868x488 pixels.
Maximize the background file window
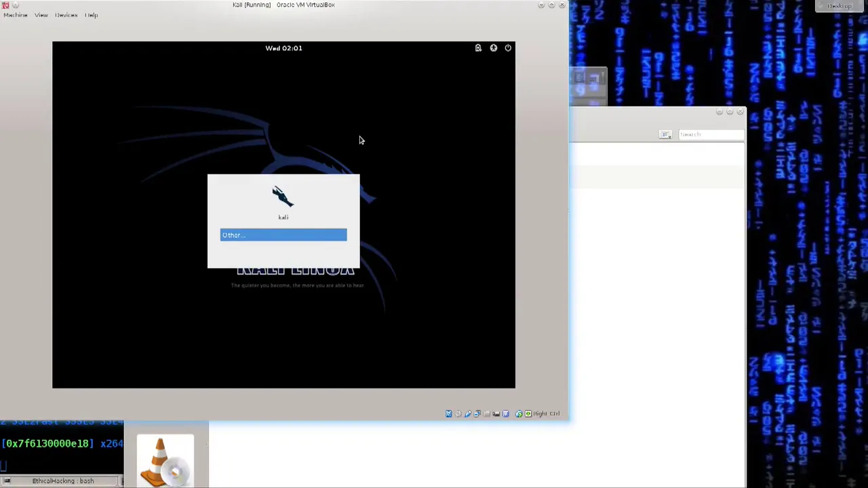[x=730, y=112]
